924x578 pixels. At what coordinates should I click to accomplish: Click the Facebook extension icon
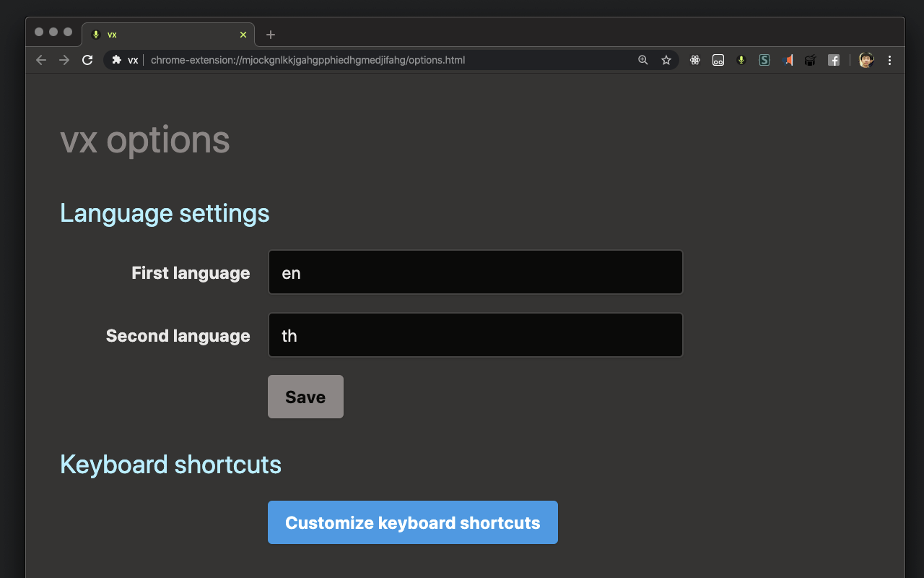tap(834, 60)
